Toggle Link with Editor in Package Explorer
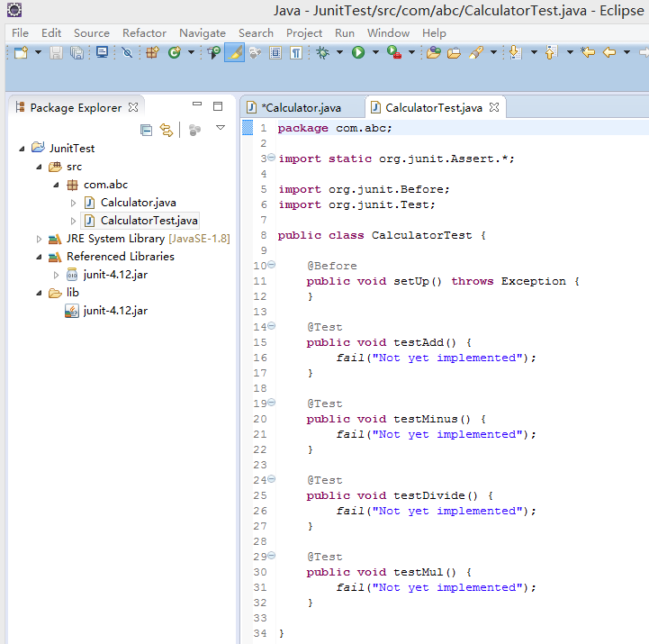Viewport: 649px width, 644px height. [167, 130]
